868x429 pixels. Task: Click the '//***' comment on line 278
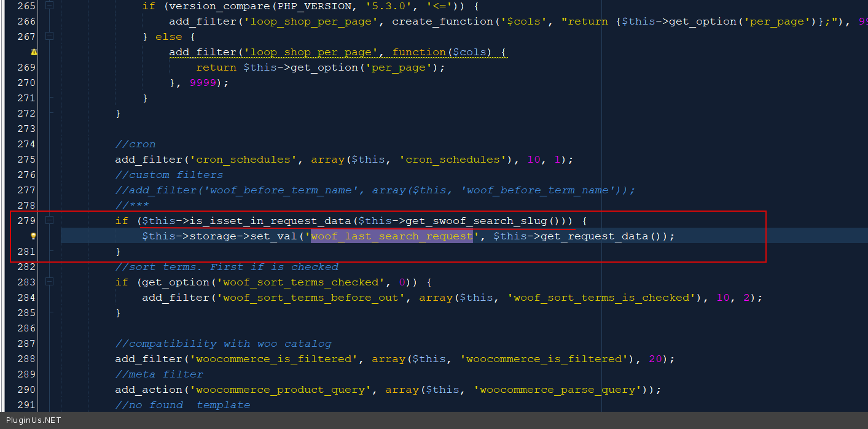(x=132, y=206)
